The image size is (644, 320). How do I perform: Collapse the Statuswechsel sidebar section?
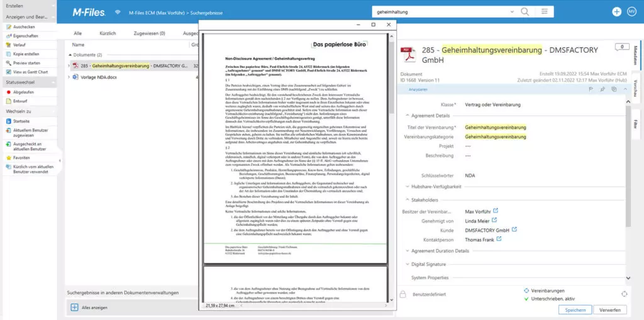54,82
